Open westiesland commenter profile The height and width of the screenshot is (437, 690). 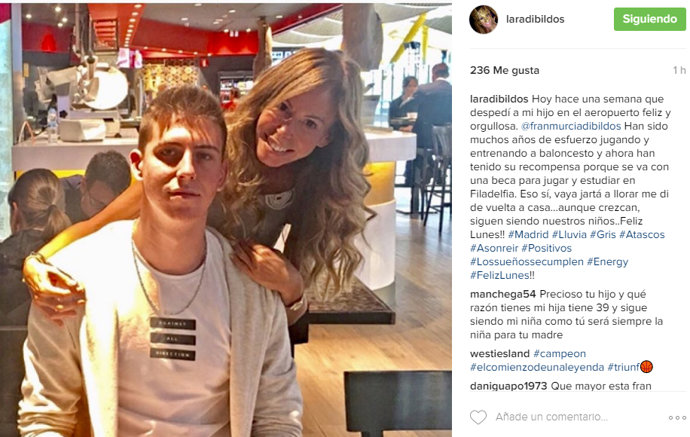(x=500, y=353)
